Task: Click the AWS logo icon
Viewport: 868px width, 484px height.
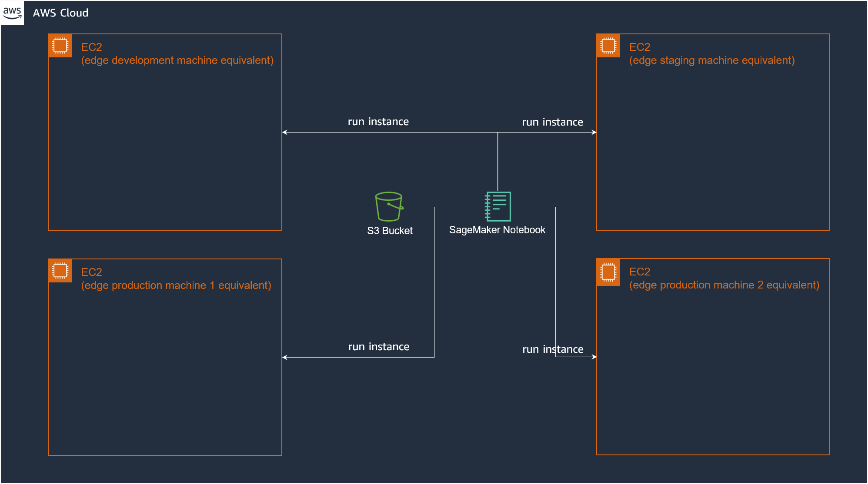Action: pyautogui.click(x=12, y=13)
